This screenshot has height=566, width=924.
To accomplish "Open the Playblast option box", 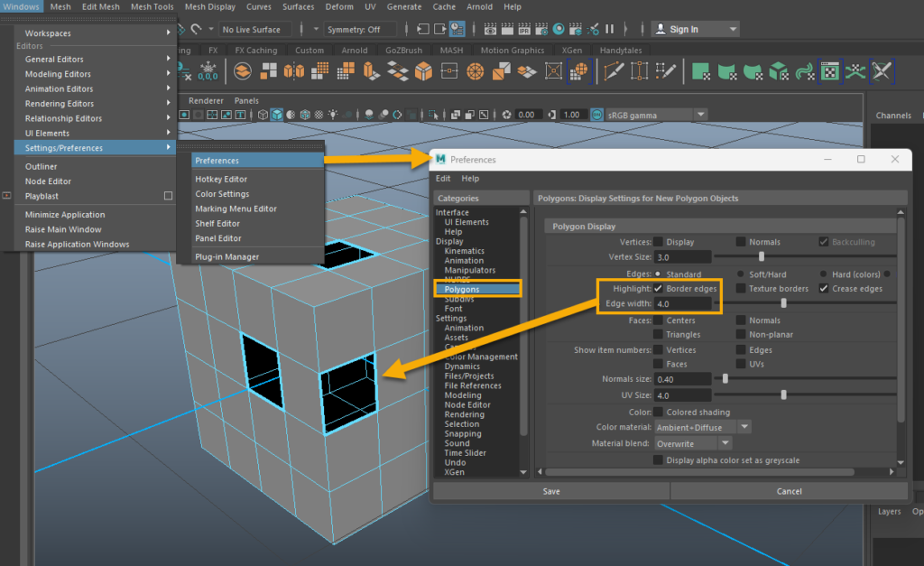I will click(x=168, y=196).
